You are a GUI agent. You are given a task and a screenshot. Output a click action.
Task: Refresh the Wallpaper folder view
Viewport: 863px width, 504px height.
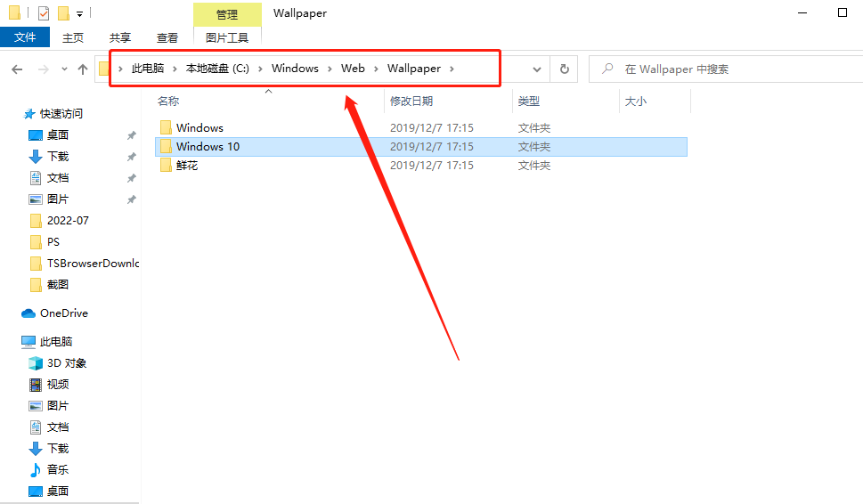(x=564, y=69)
